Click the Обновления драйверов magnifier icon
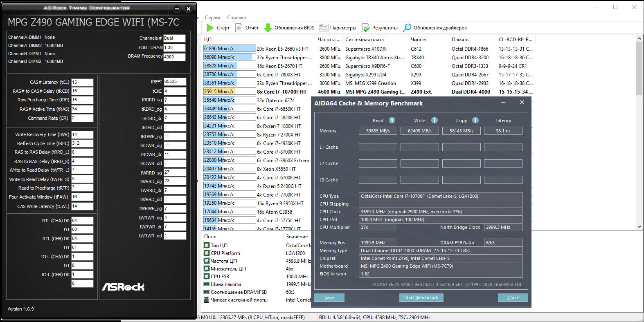 point(407,28)
